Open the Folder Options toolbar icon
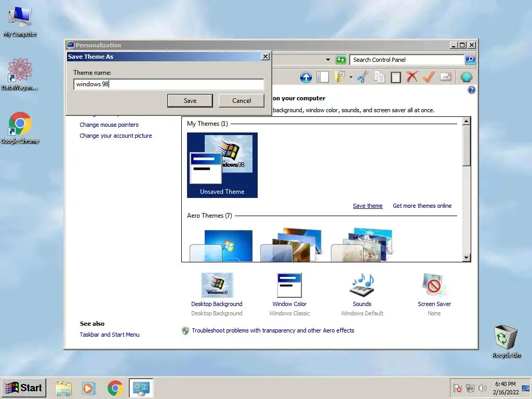Screen dimensions: 532x399 click(x=340, y=77)
